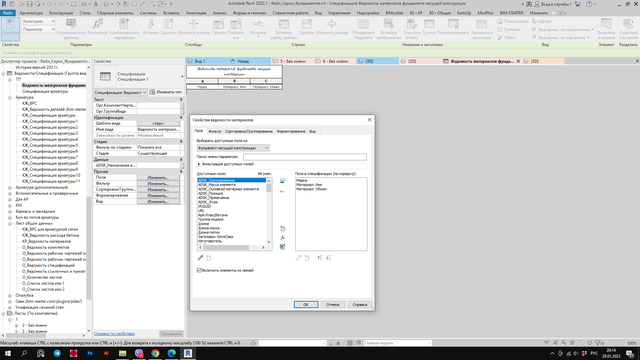The width and height of the screenshot is (640, 360).
Task: Switch to the Фильтр dialog tab
Action: tap(214, 131)
